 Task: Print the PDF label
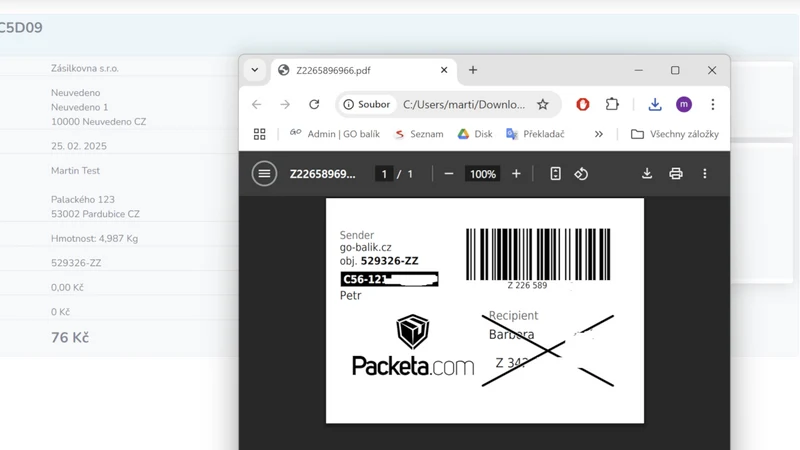click(x=676, y=174)
